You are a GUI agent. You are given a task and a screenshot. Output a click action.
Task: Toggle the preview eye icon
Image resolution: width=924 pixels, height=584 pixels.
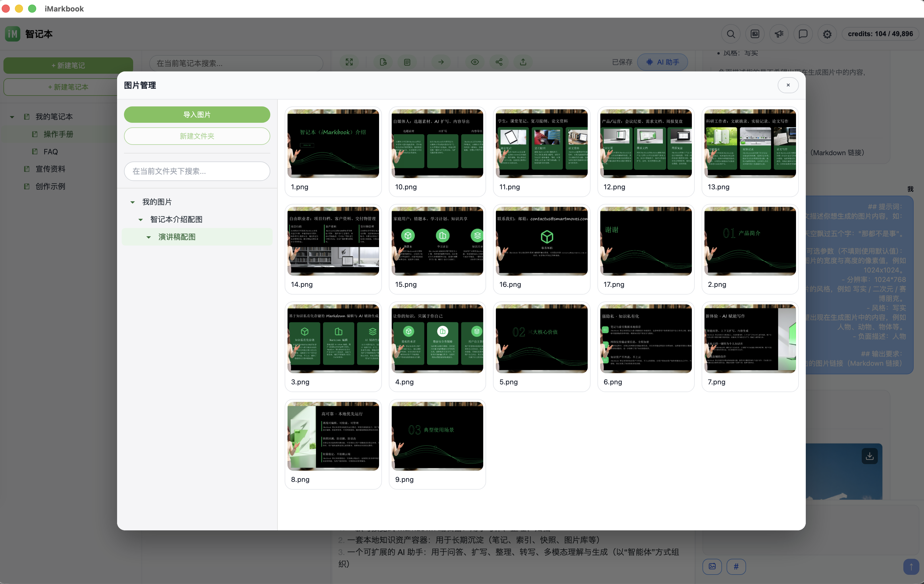475,62
